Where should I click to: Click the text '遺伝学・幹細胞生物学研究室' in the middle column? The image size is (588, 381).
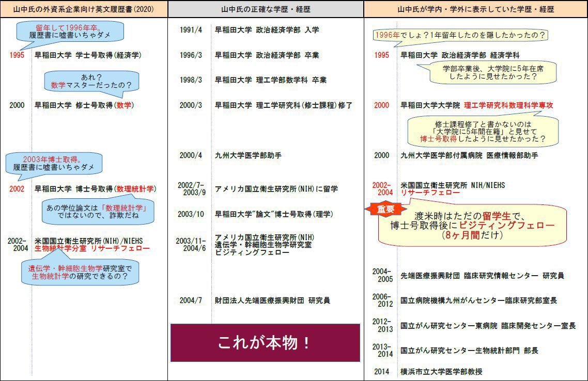263,245
